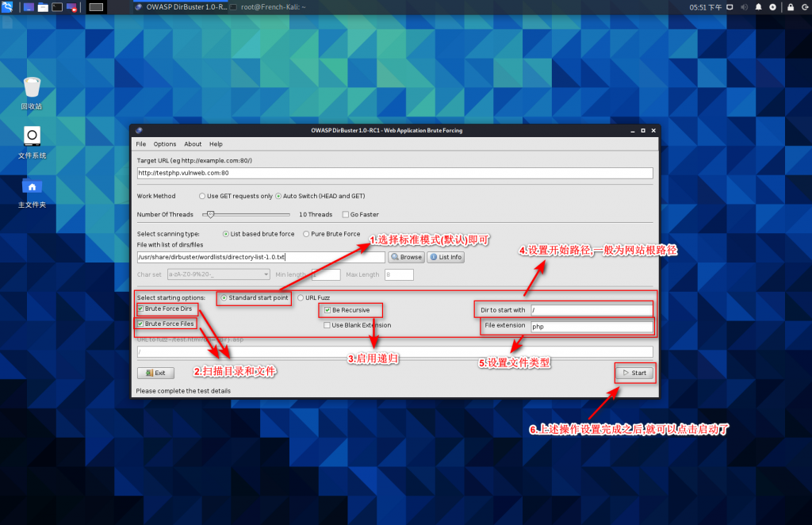Click the panel clock showing 05:51
The image size is (812, 525).
(705, 7)
